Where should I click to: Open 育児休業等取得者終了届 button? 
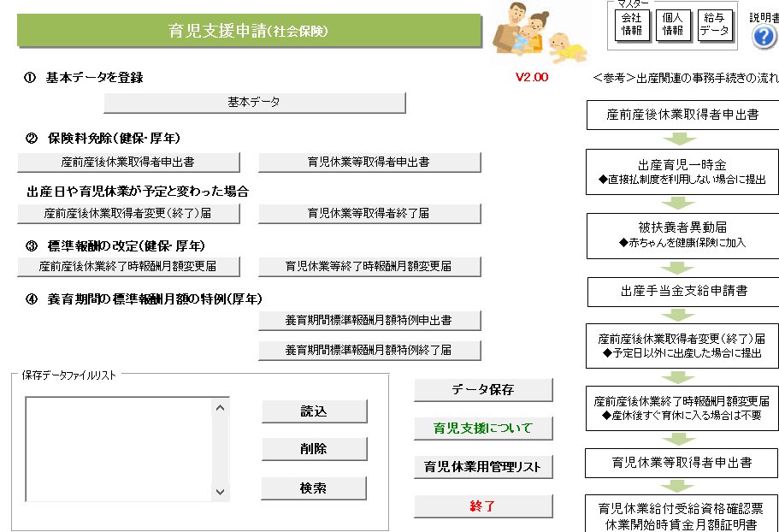coord(369,214)
